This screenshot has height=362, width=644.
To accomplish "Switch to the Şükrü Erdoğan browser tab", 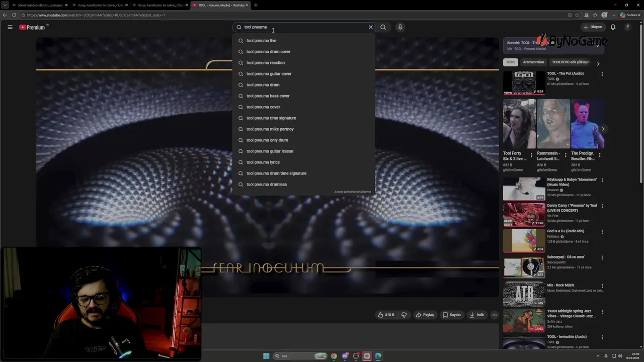I will click(x=40, y=5).
